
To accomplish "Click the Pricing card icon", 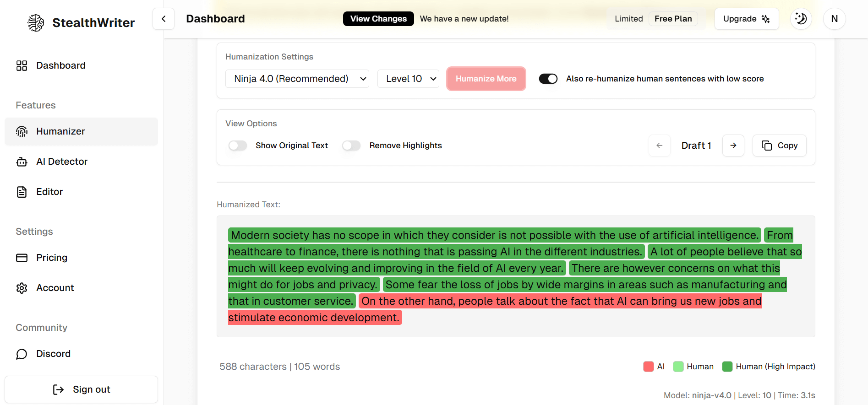I will [x=22, y=258].
